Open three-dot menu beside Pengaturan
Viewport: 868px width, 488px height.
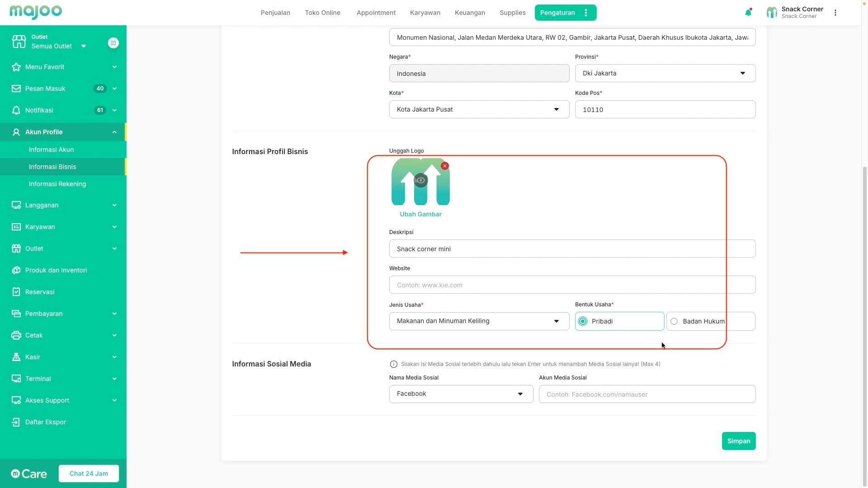click(x=586, y=13)
